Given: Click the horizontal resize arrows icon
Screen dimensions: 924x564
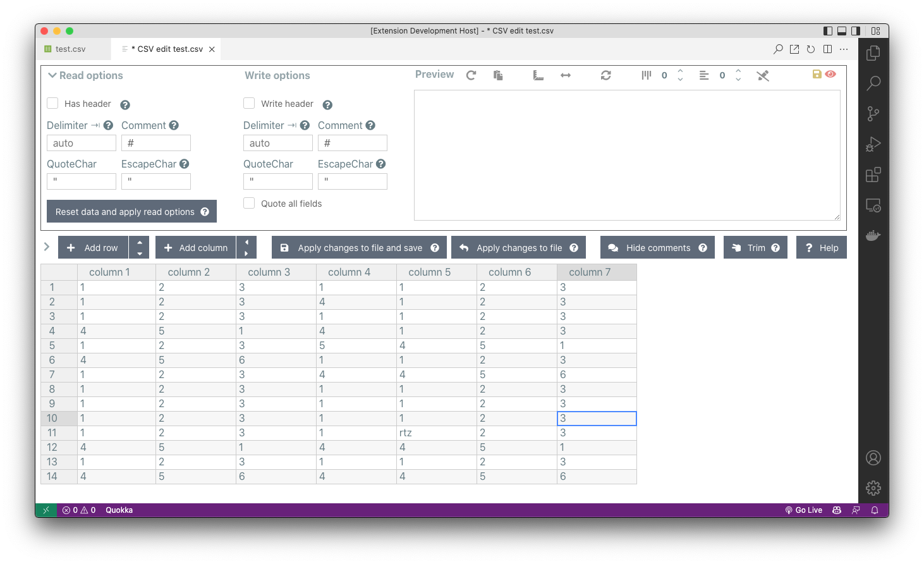Looking at the screenshot, I should click(566, 75).
